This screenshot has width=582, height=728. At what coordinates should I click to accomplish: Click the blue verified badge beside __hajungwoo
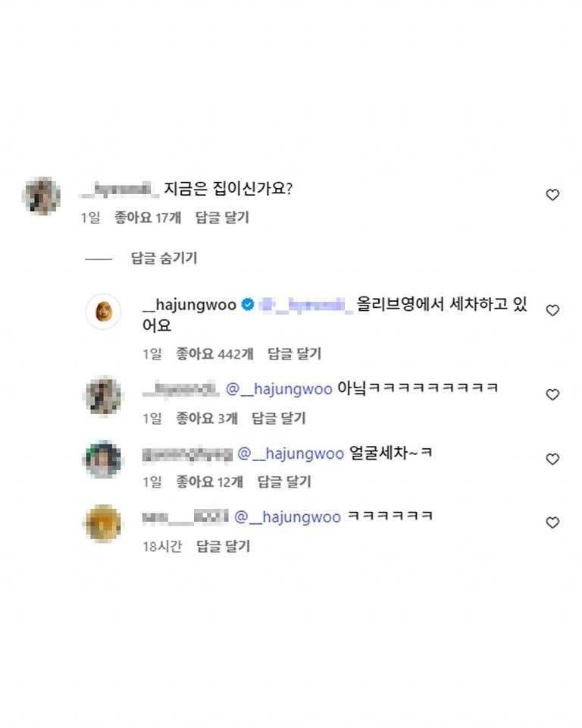(x=247, y=305)
